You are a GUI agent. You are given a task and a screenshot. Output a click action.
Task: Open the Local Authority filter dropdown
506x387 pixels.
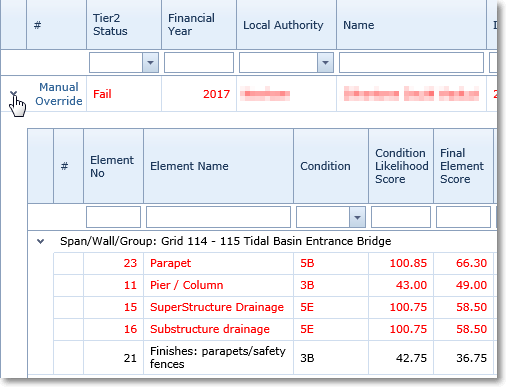coord(325,62)
